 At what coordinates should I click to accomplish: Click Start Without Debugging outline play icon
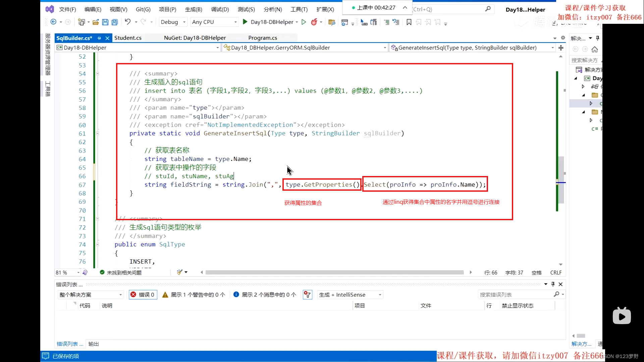304,22
